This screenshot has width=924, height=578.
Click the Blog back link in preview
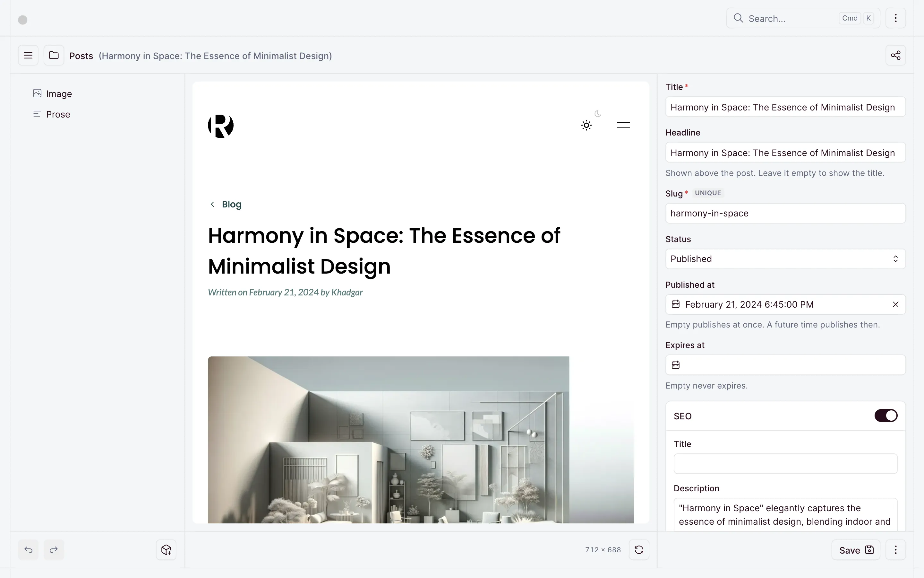(x=232, y=204)
